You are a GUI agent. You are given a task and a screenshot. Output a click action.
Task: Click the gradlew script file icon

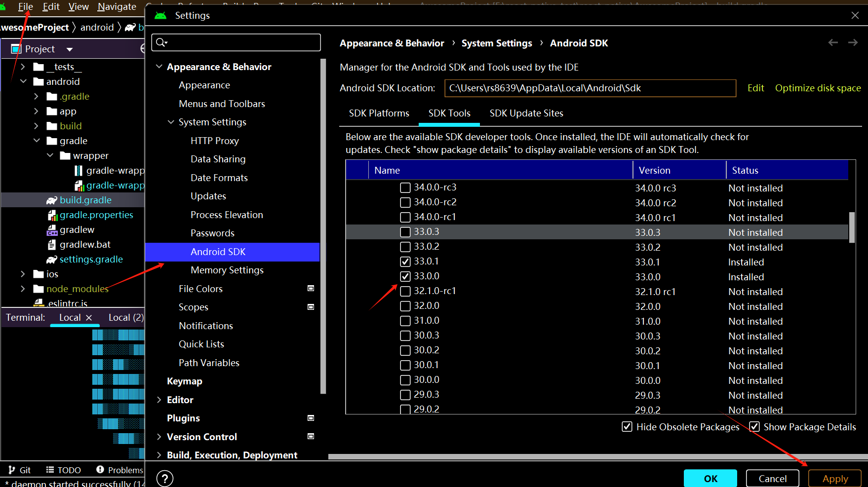tap(52, 230)
